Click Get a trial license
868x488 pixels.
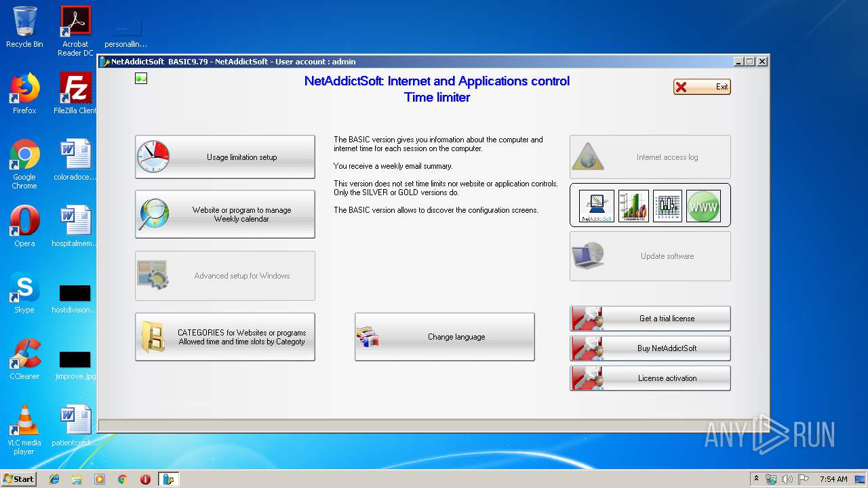650,319
